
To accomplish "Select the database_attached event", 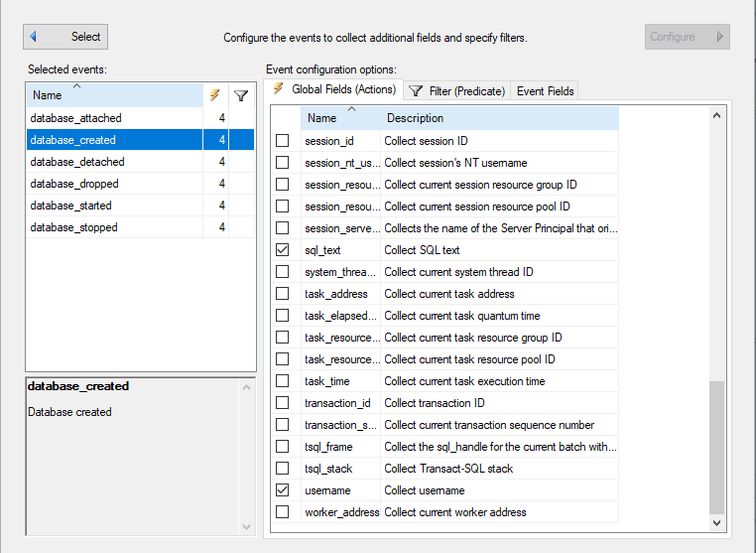I will click(140, 118).
